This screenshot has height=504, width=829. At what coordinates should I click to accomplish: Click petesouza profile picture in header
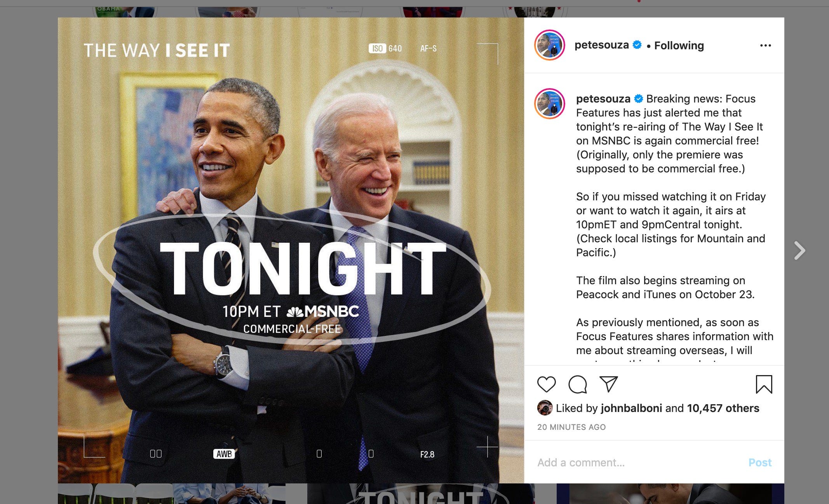[x=549, y=45]
